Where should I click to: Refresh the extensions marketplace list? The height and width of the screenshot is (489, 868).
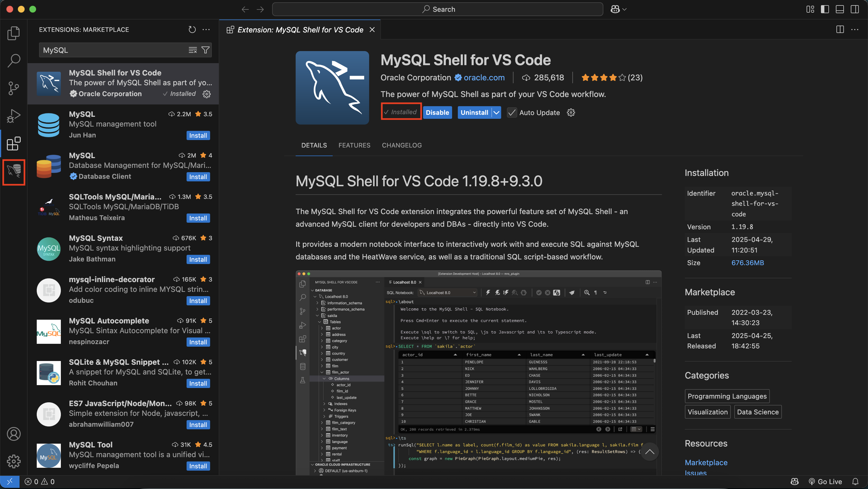point(192,29)
